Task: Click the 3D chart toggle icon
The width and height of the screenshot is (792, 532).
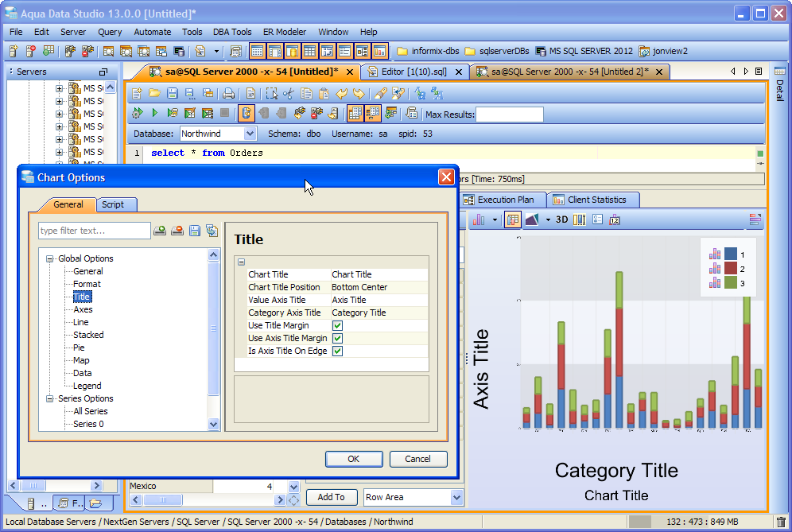Action: [561, 219]
